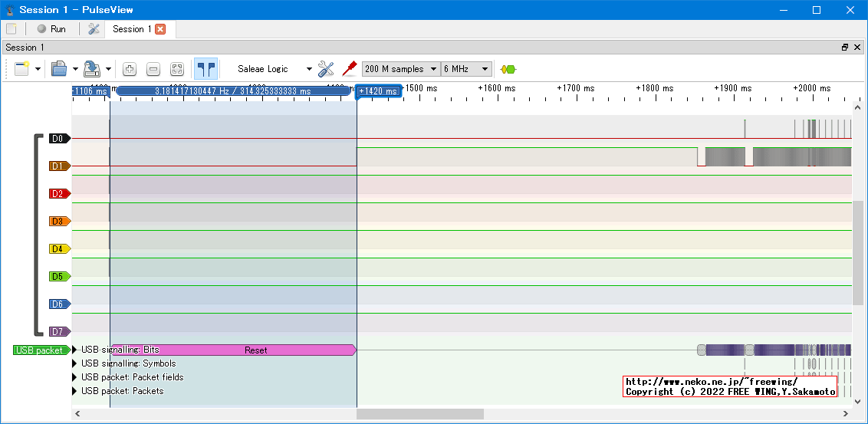Open the 6 MHz sample rate dropdown

click(466, 69)
